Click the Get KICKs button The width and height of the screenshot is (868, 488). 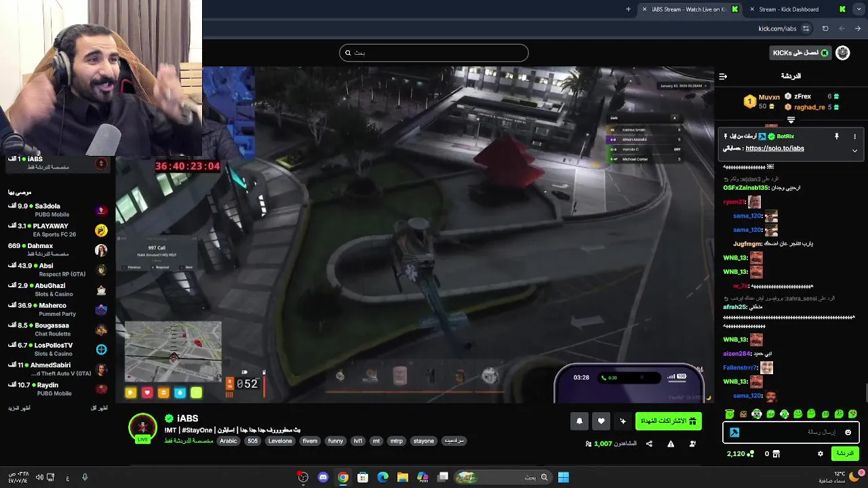[x=801, y=53]
